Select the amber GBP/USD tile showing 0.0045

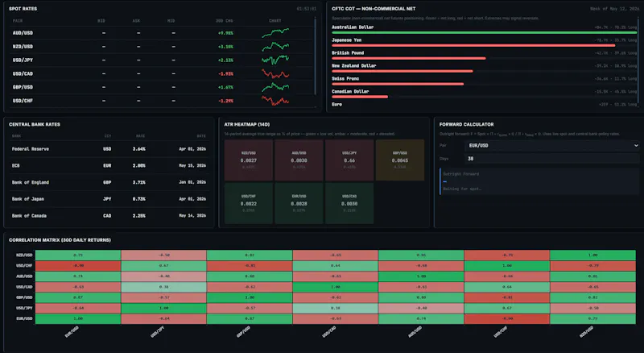tap(400, 160)
